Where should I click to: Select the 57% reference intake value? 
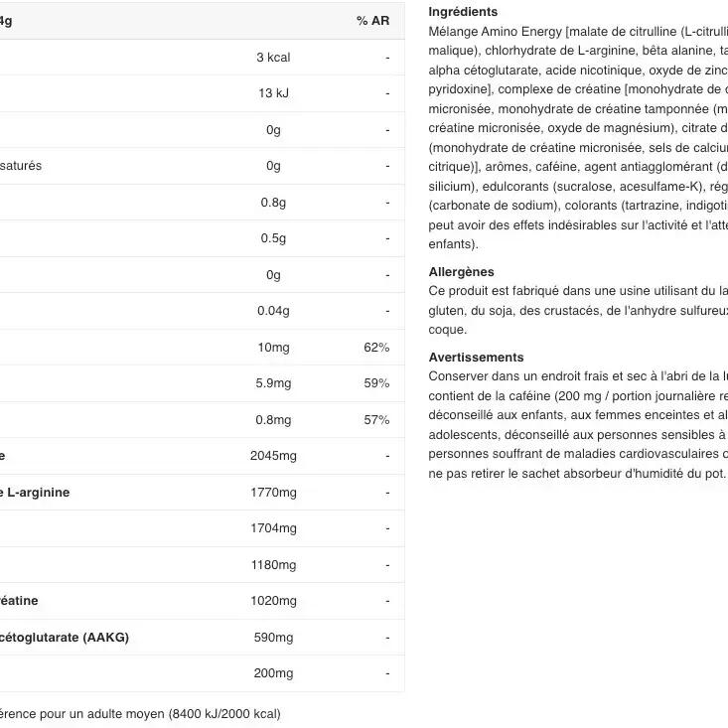pyautogui.click(x=376, y=420)
